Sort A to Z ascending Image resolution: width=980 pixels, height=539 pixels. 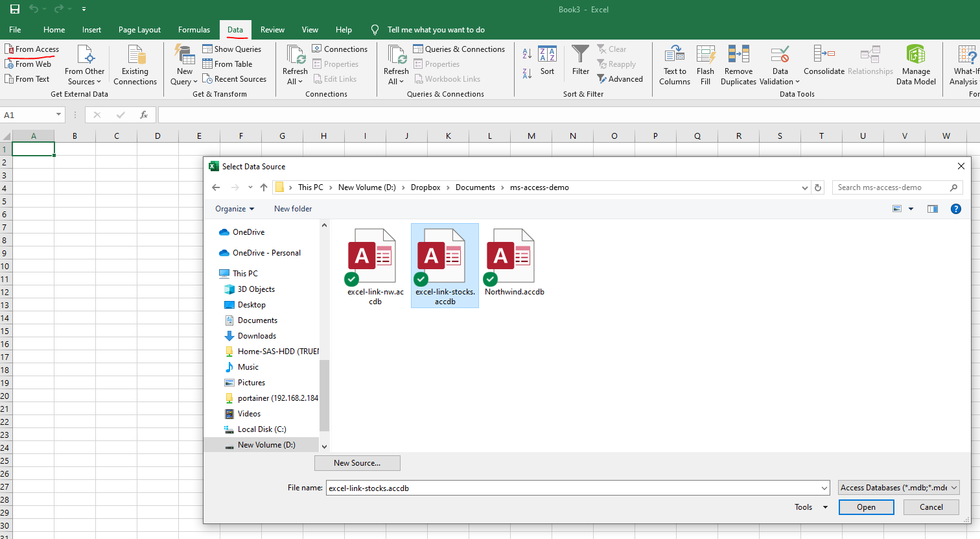click(527, 54)
